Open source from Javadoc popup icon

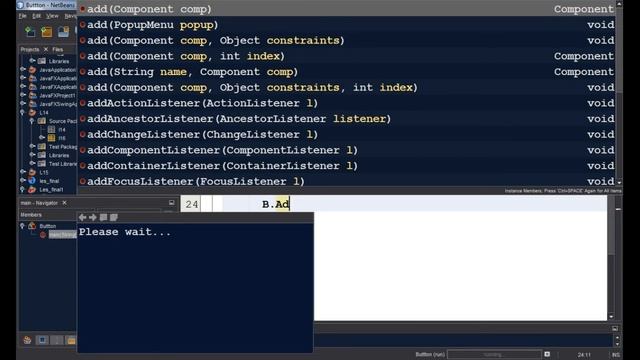(x=113, y=218)
